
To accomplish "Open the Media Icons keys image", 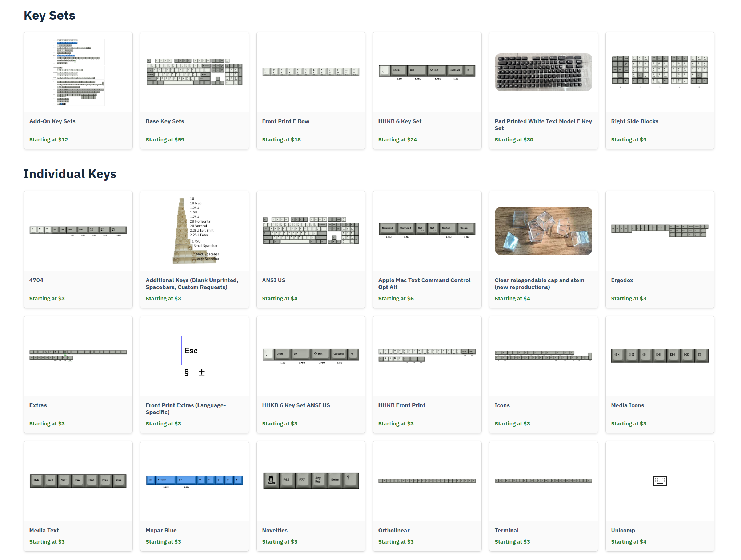I will point(660,355).
